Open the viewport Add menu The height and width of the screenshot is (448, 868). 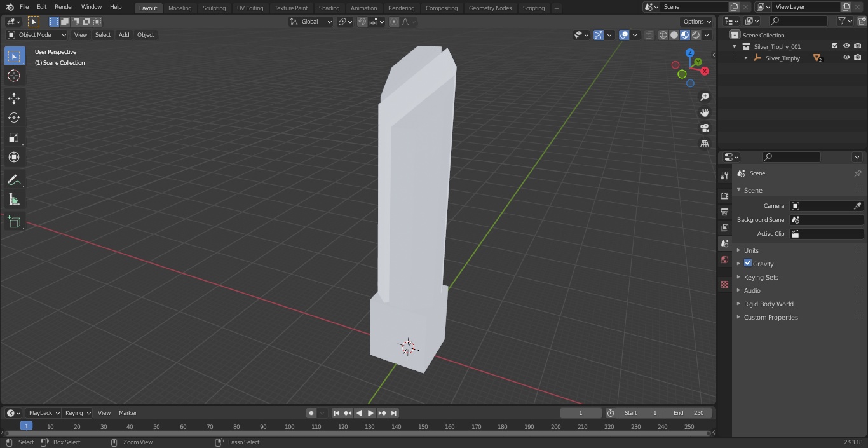124,35
